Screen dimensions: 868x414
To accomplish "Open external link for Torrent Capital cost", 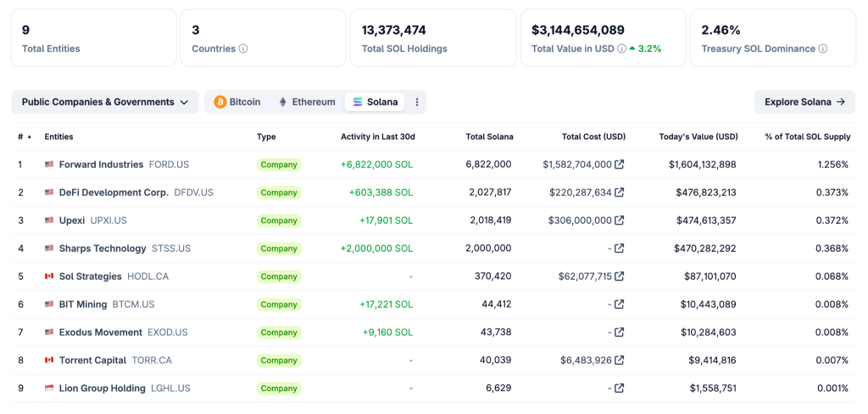I will pos(620,361).
